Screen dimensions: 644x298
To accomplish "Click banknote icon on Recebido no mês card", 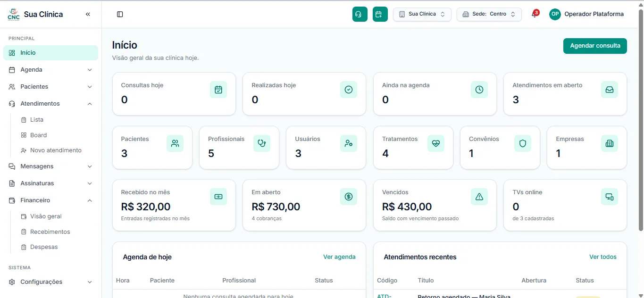I will 218,197.
